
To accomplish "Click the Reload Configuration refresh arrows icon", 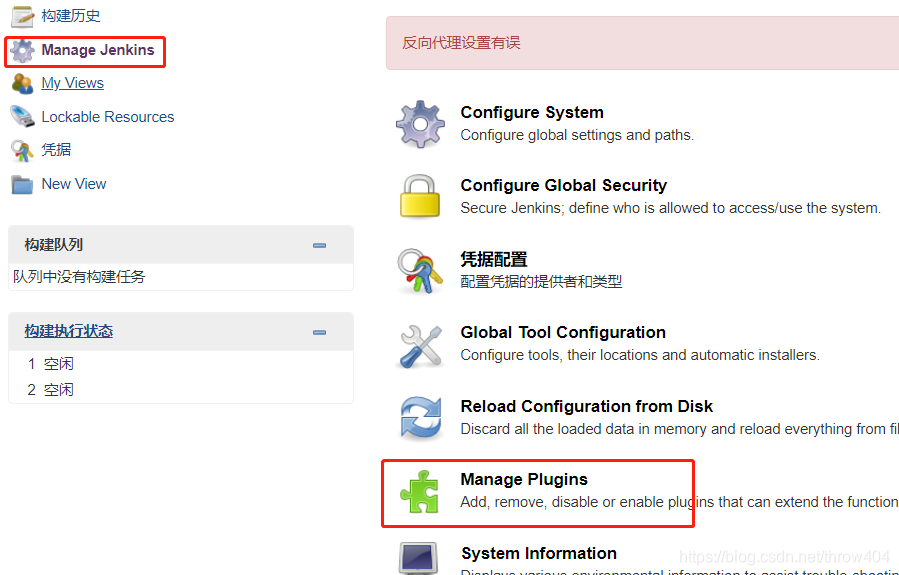I will [421, 418].
